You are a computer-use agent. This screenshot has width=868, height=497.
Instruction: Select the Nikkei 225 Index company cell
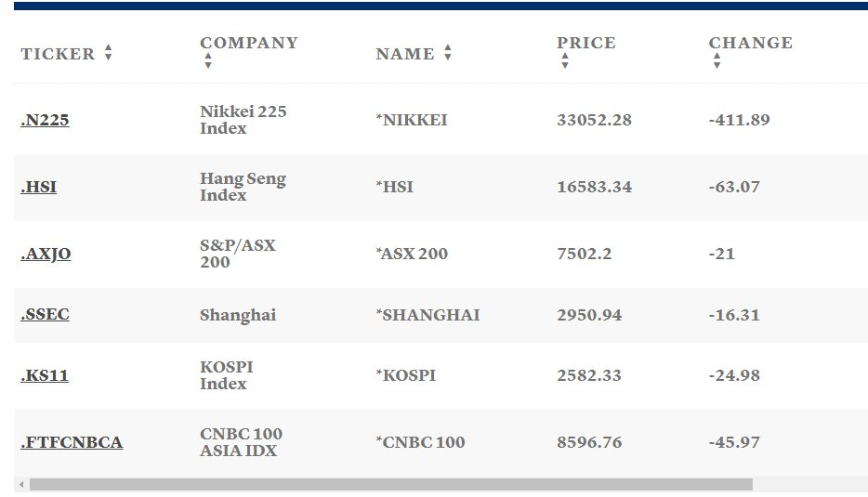click(x=243, y=120)
